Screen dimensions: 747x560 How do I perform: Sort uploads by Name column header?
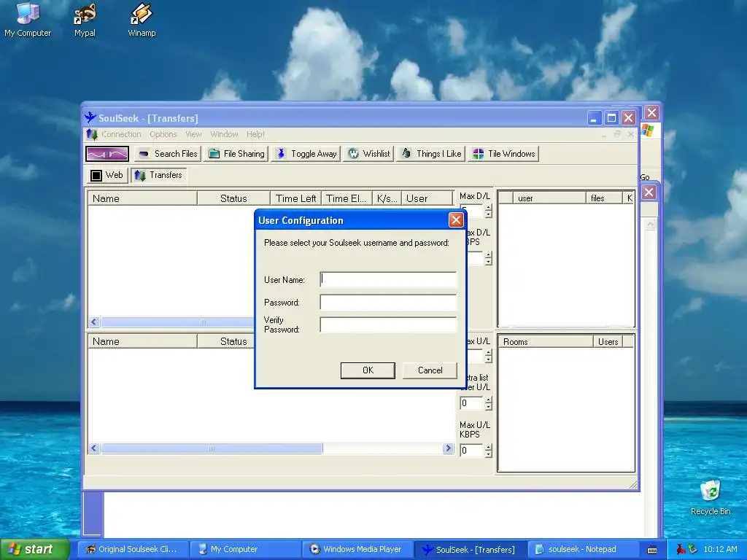(142, 341)
